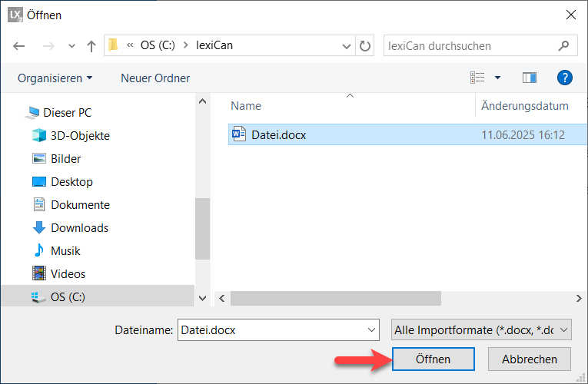Select Downloads in the navigation tree
Image resolution: width=588 pixels, height=384 pixels.
coord(79,227)
